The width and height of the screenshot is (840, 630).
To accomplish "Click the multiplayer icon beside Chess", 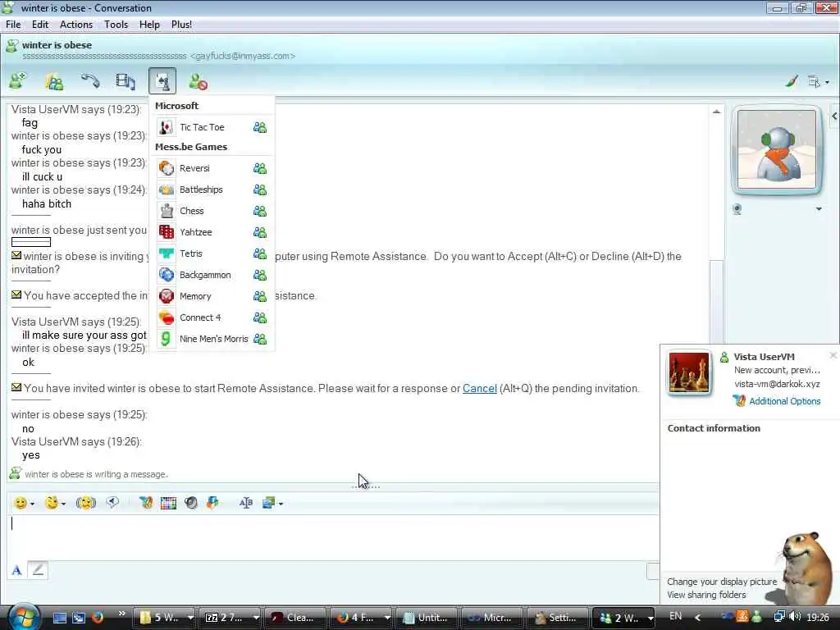I will pos(260,211).
